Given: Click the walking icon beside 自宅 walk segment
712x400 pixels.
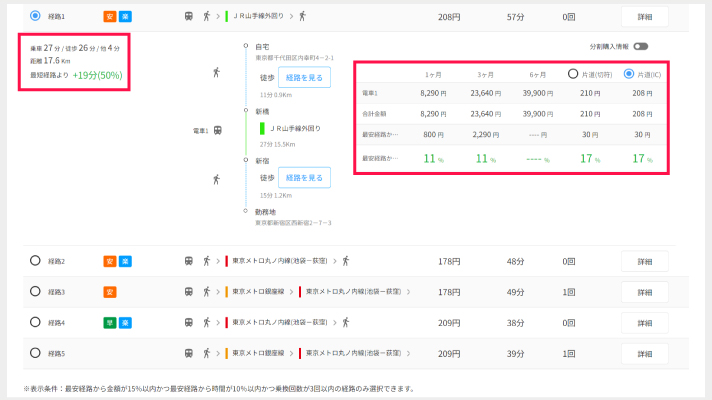Looking at the screenshot, I should [x=217, y=72].
